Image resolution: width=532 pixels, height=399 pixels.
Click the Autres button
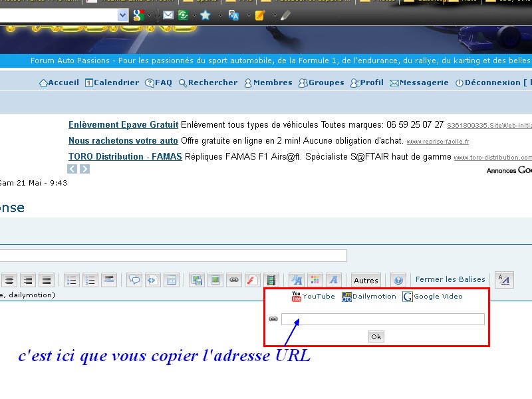[366, 281]
